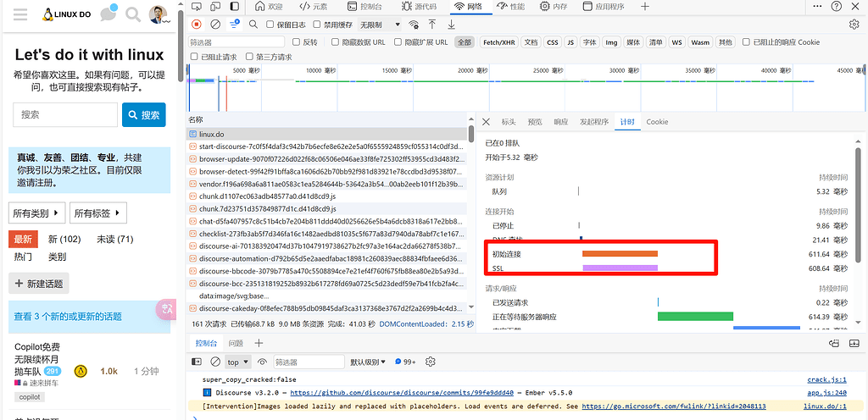Open the 标头 request detail tab
868x420 pixels.
[x=509, y=122]
